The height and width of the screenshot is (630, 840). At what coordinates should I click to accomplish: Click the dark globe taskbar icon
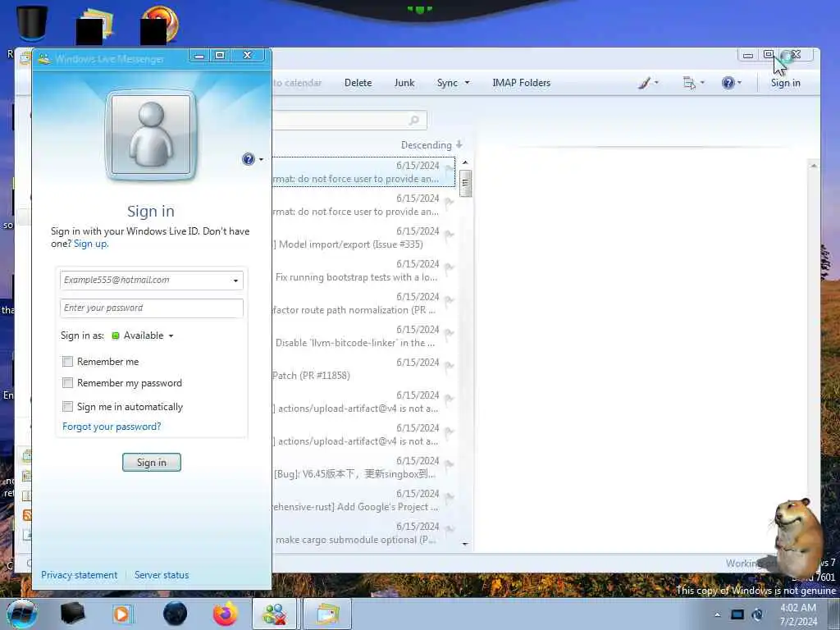click(176, 614)
